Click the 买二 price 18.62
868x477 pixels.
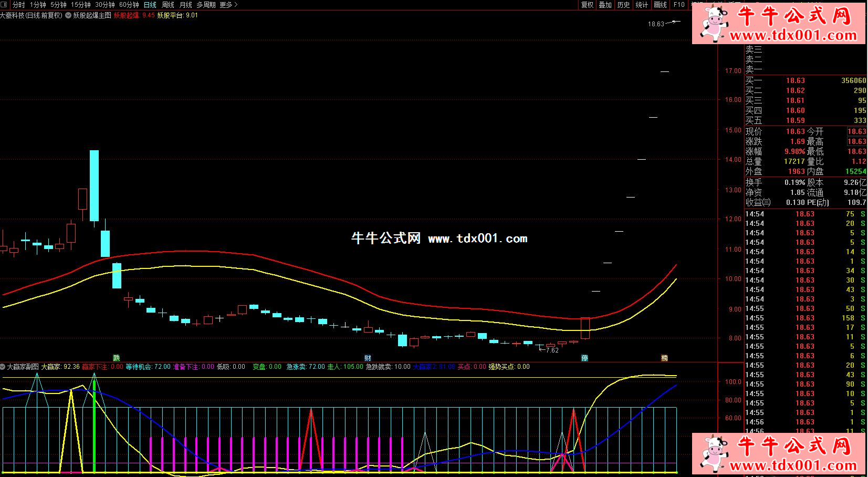(795, 90)
